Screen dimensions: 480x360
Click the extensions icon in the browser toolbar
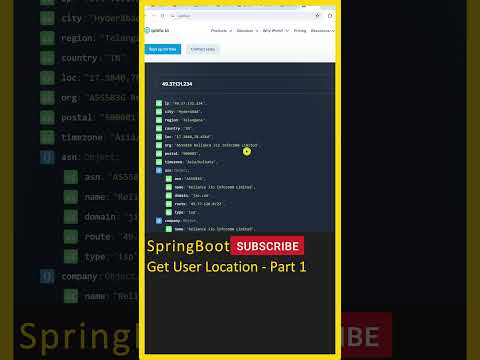point(330,16)
